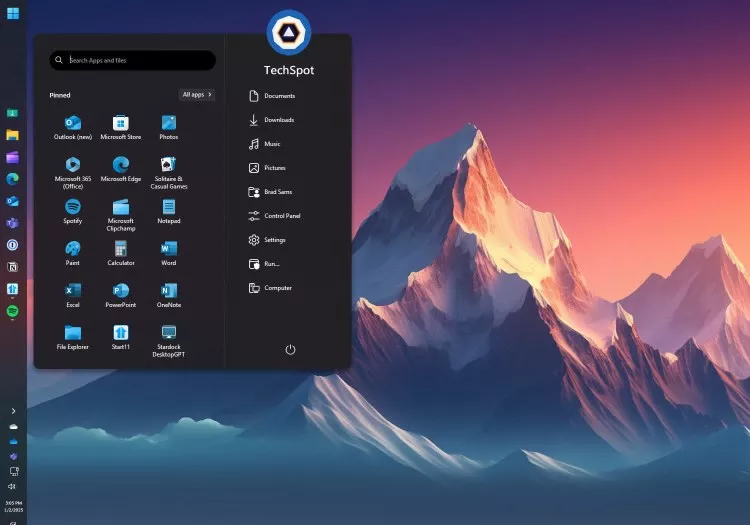The height and width of the screenshot is (525, 750).
Task: Launch Start11 from pinned apps
Action: tap(121, 337)
